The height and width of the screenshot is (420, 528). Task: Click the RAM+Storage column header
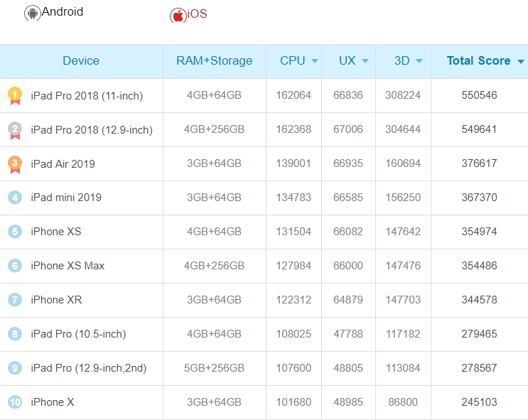214,60
